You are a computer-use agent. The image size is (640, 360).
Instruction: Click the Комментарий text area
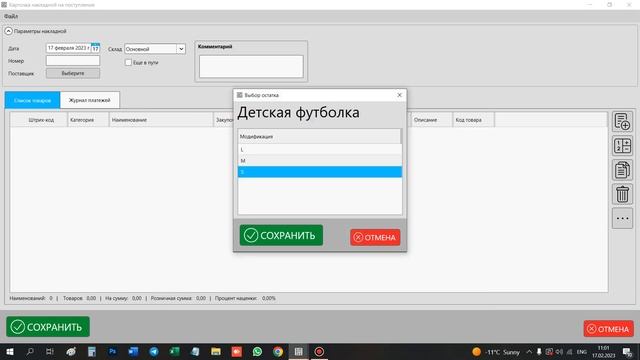point(251,67)
